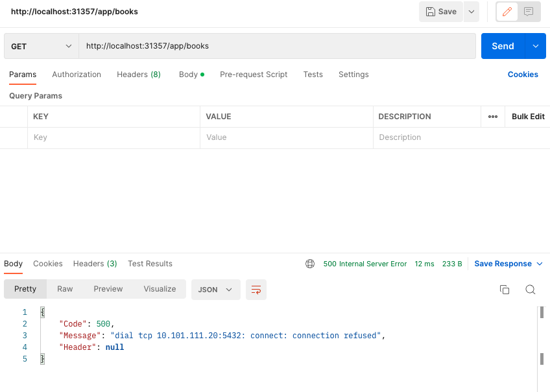The width and height of the screenshot is (550, 392).
Task: Click the edit pencil icon
Action: (x=507, y=12)
